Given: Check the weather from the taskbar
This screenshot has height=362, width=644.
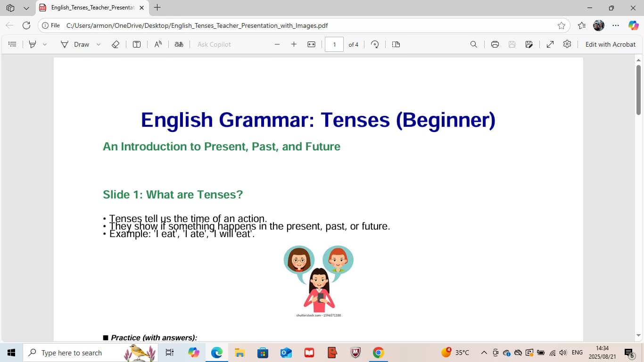Looking at the screenshot, I should (455, 352).
